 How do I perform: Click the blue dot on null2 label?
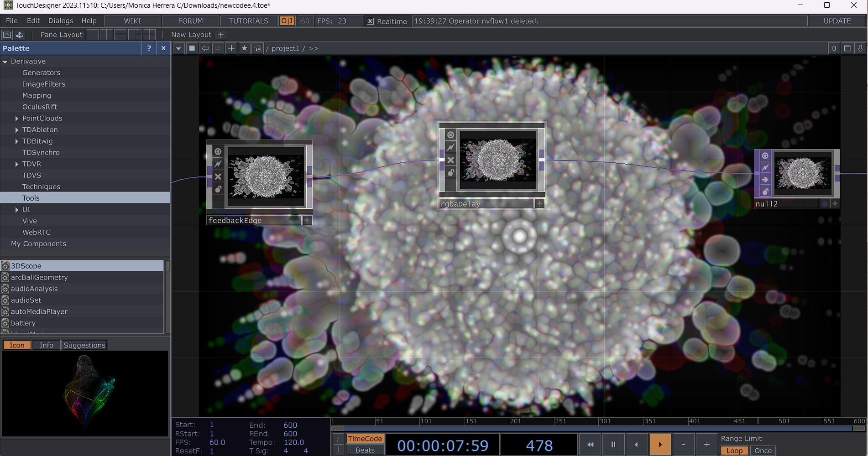pos(825,204)
